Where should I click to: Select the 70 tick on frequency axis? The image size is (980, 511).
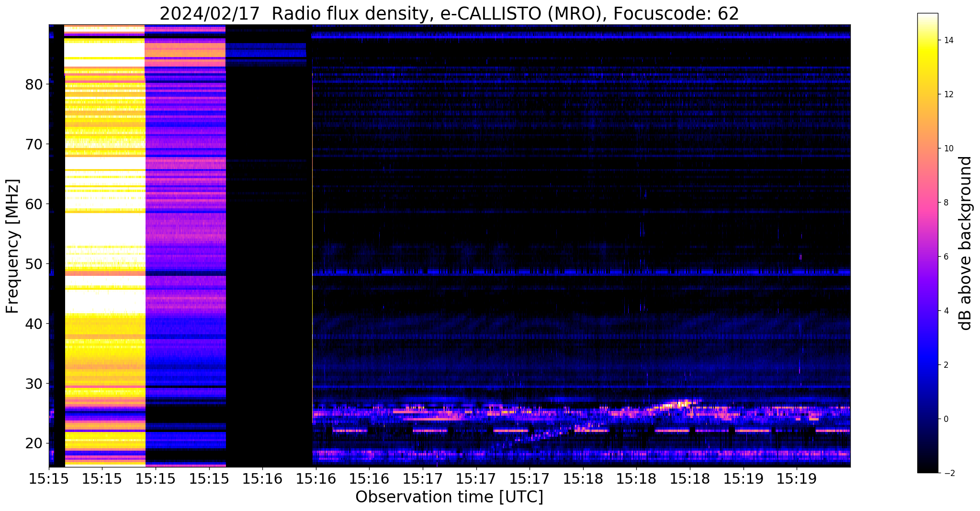(x=34, y=144)
